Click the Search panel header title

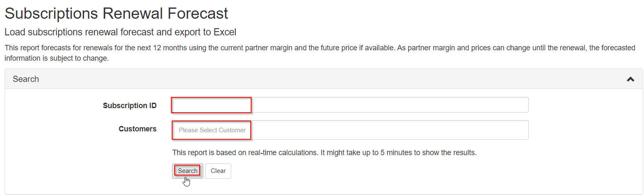tap(26, 79)
